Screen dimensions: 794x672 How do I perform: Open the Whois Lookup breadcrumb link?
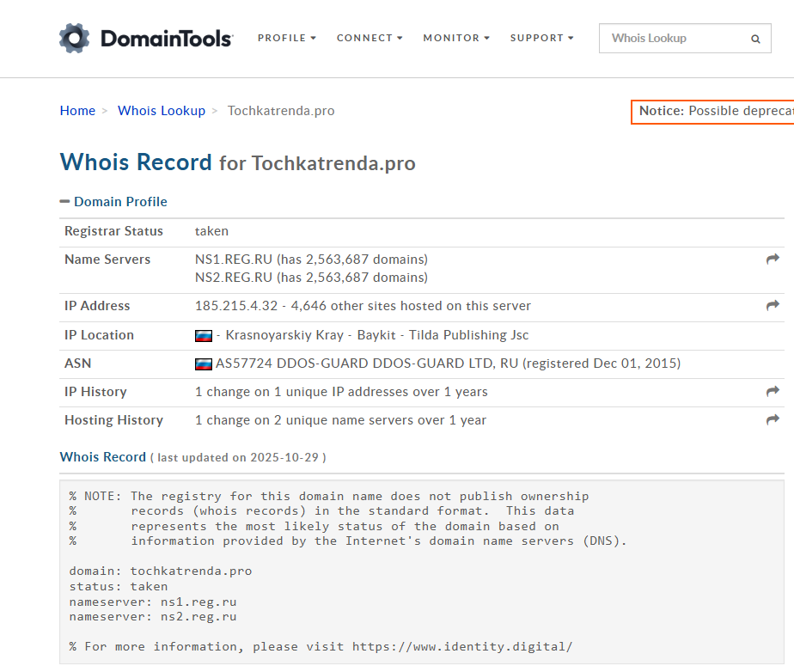tap(162, 111)
